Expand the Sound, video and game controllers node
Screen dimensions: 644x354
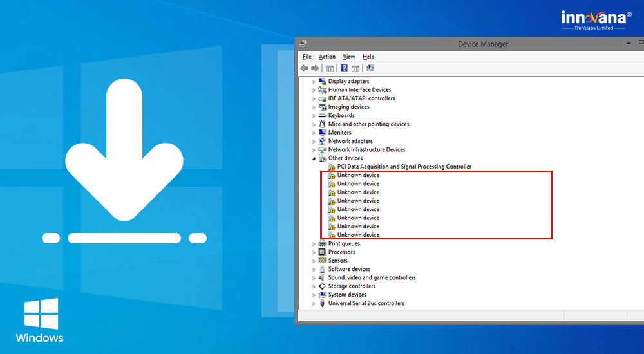tap(314, 279)
